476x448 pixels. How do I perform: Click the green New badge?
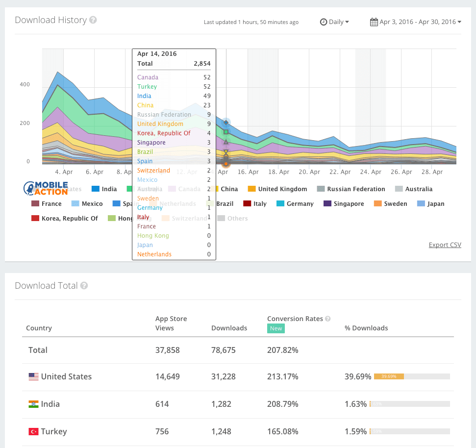tap(276, 328)
